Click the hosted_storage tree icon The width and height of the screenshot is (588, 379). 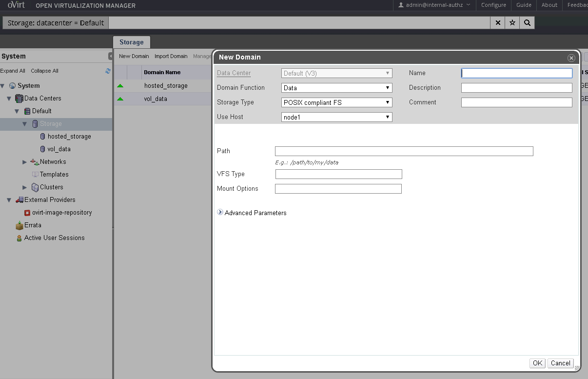[43, 137]
